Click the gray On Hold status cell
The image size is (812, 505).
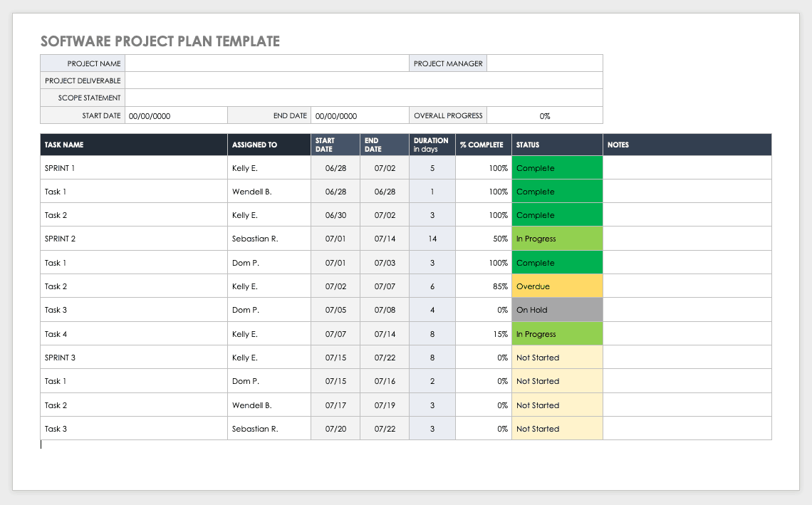coord(557,310)
